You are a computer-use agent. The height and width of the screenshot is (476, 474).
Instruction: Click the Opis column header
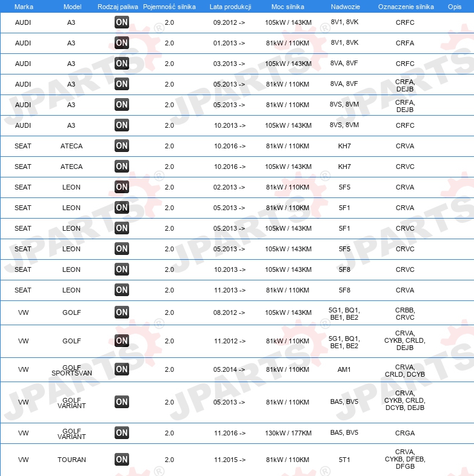click(x=455, y=7)
